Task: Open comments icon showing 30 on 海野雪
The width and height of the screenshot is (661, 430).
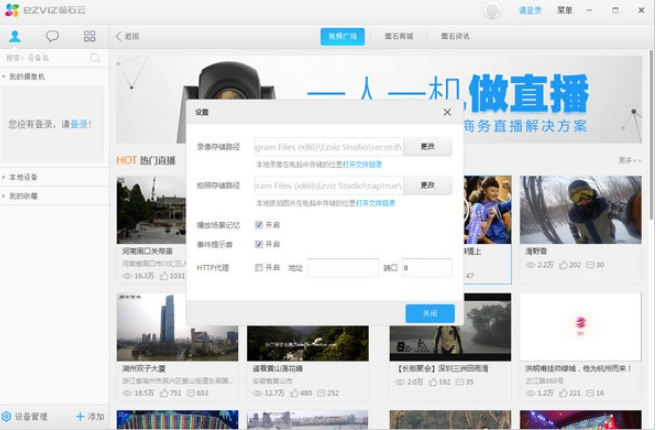Action: 590,265
